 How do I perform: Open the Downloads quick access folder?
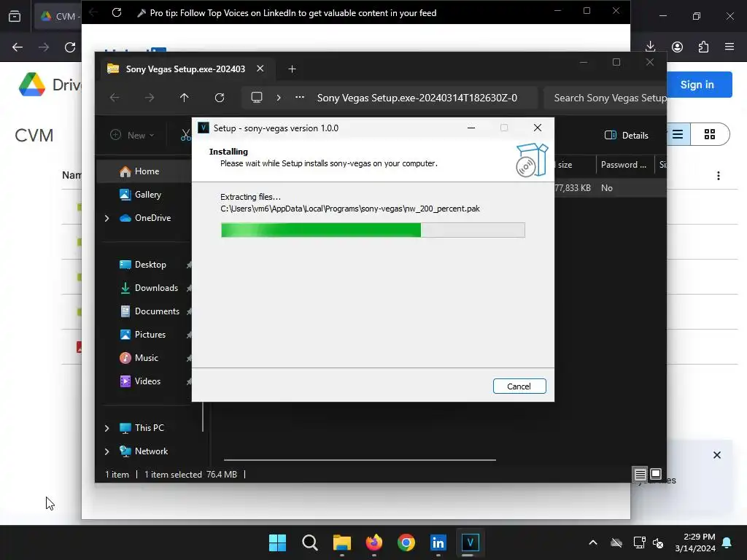(149, 288)
